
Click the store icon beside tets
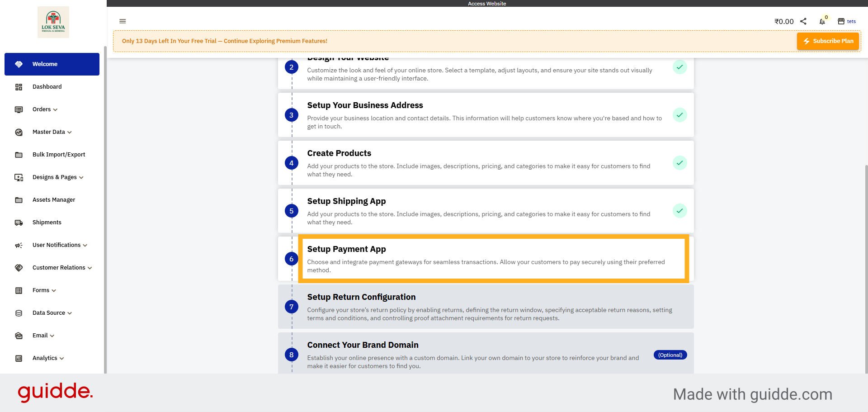[x=841, y=21]
